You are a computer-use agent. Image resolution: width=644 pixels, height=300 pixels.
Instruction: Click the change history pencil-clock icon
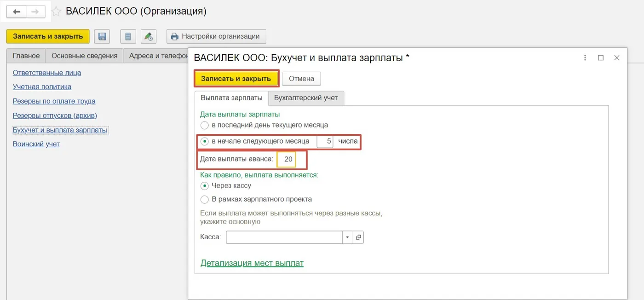148,36
